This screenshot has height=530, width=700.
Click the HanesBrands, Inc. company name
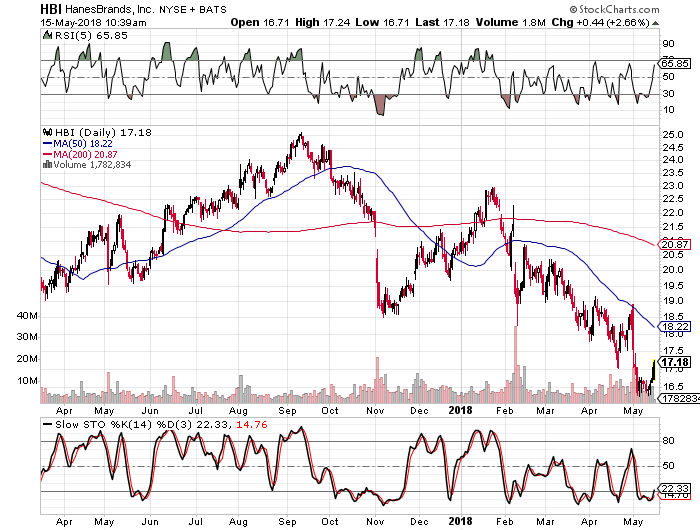coord(110,9)
